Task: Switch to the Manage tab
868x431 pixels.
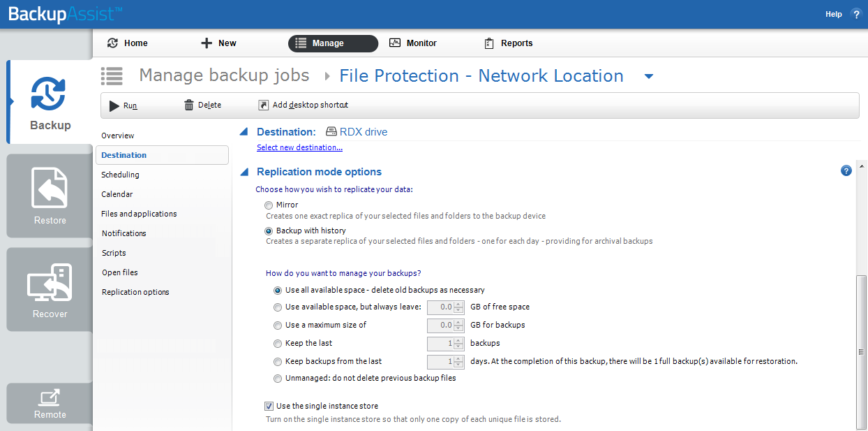Action: [333, 43]
